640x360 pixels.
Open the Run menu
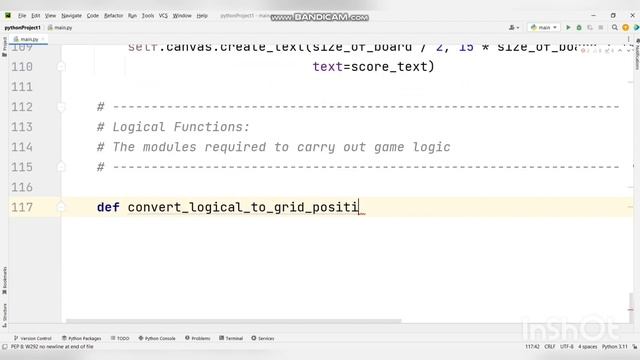pyautogui.click(x=132, y=16)
